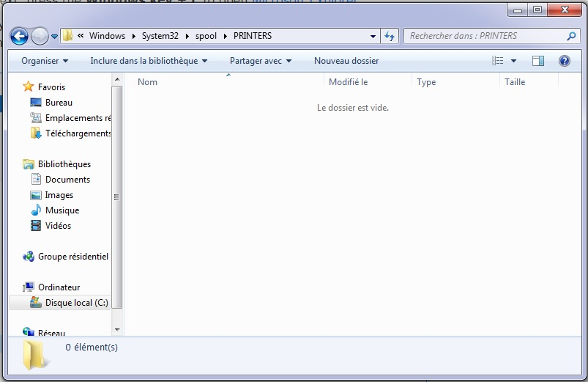Viewport: 588px width, 382px height.
Task: Click the double chevron in address bar
Action: pyautogui.click(x=81, y=36)
